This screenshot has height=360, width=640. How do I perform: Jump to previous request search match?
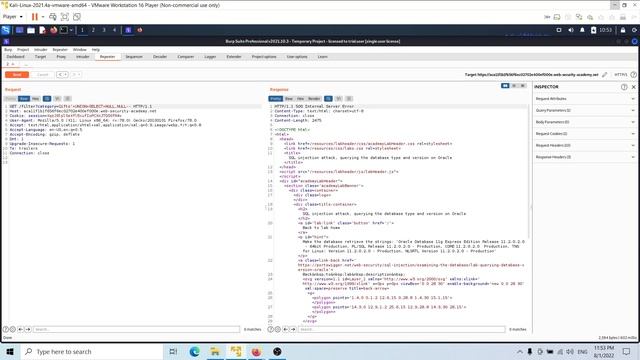point(20,329)
